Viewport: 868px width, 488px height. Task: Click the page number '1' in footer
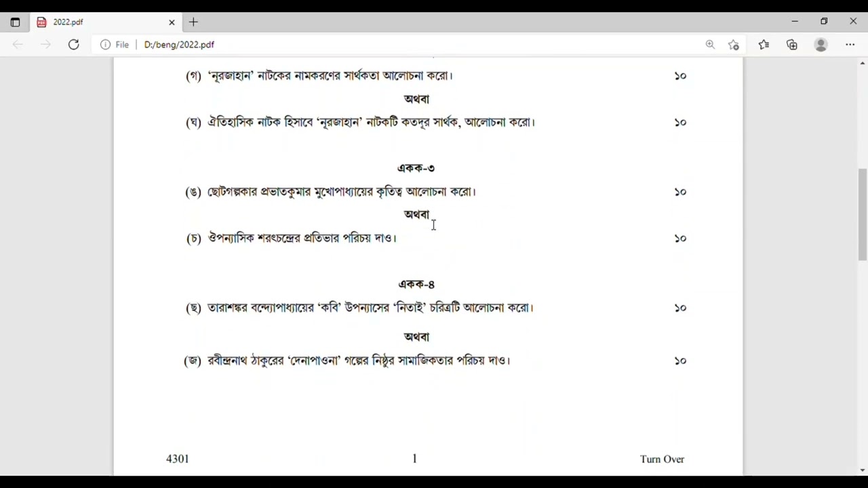tap(414, 459)
